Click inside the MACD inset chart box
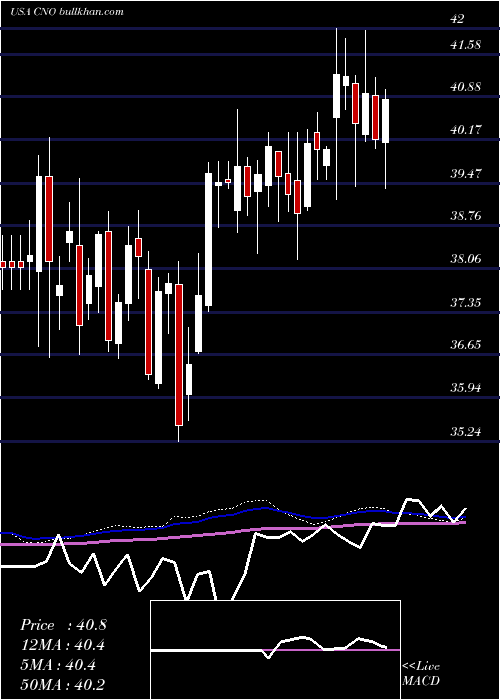The image size is (500, 700). pyautogui.click(x=275, y=650)
